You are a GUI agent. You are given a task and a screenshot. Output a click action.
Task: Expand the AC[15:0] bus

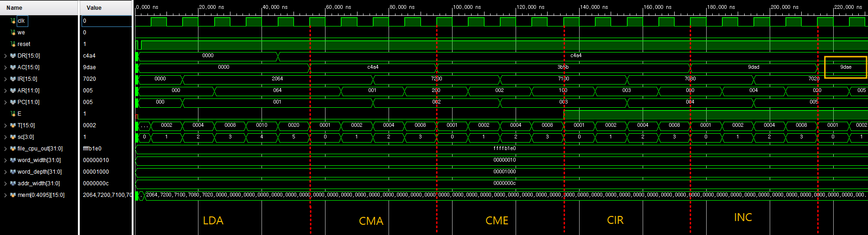6,67
